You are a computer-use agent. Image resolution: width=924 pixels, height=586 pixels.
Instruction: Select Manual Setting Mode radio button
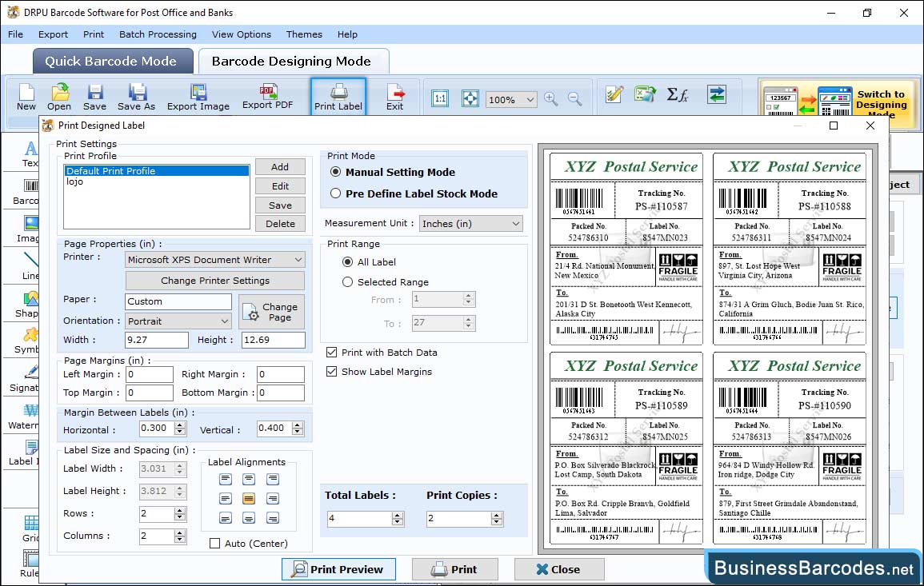pos(335,172)
